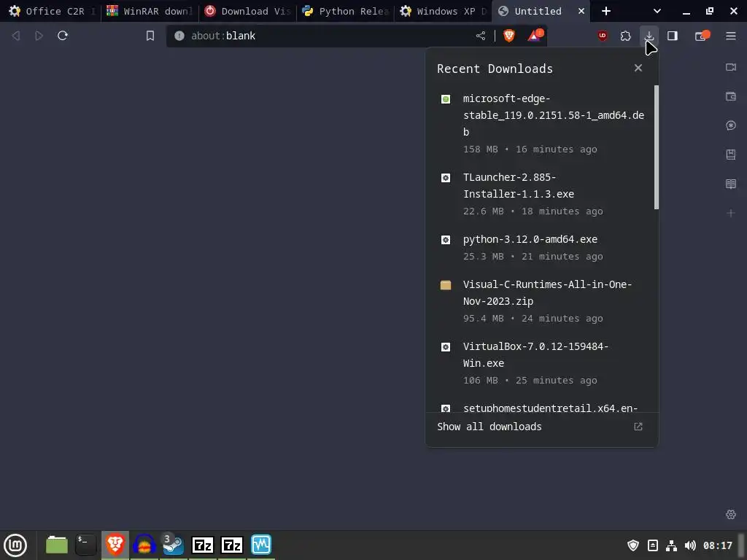Click the site information icon in the address bar

[x=179, y=36]
